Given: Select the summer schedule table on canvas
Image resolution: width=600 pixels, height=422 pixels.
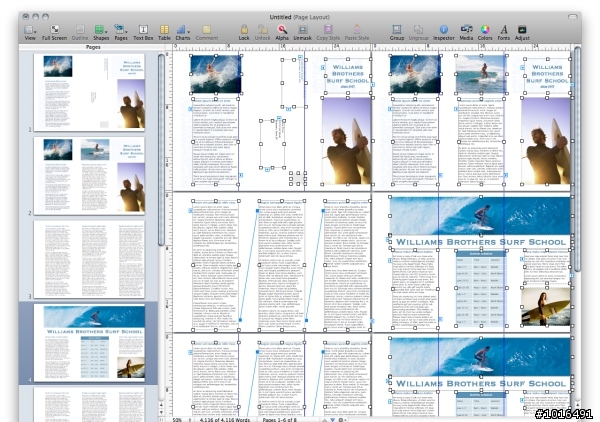Looking at the screenshot, I should [x=481, y=288].
